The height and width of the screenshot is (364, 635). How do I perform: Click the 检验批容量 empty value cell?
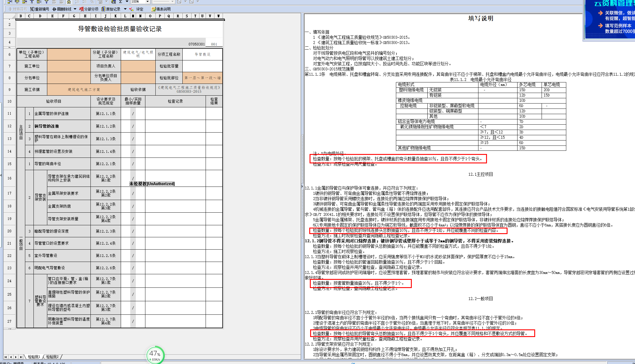pyautogui.click(x=202, y=66)
